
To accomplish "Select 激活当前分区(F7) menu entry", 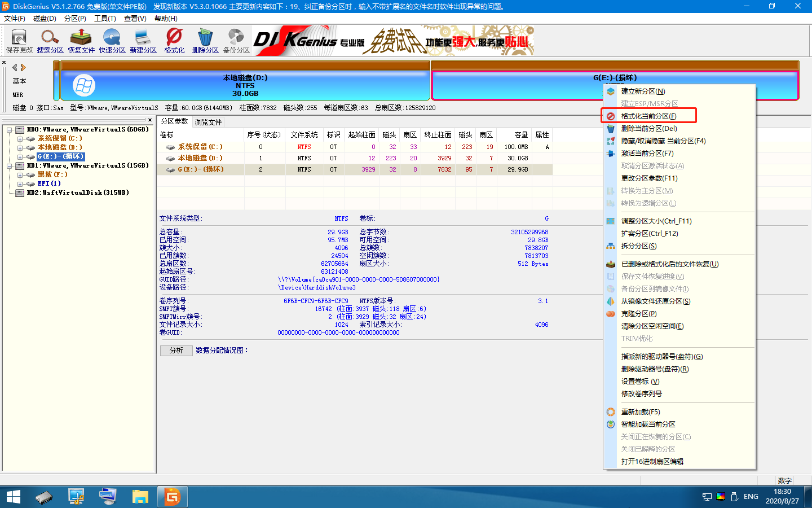I will pyautogui.click(x=679, y=153).
